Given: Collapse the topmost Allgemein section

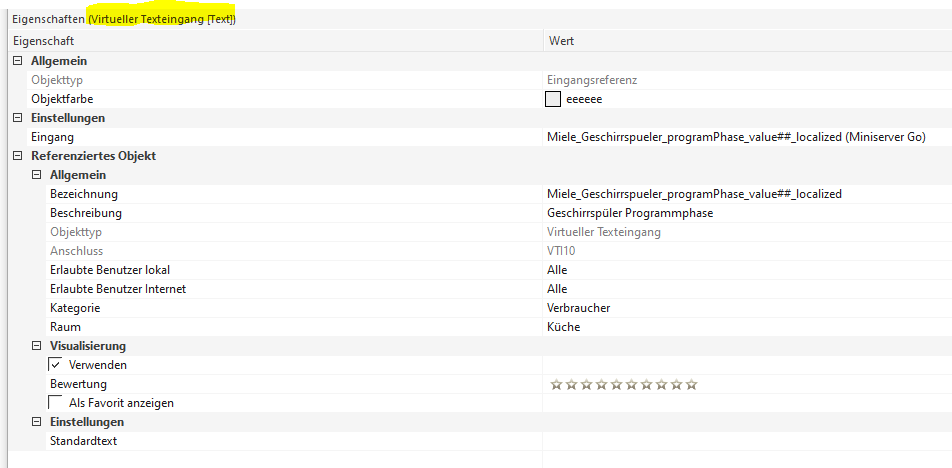Looking at the screenshot, I should [18, 61].
